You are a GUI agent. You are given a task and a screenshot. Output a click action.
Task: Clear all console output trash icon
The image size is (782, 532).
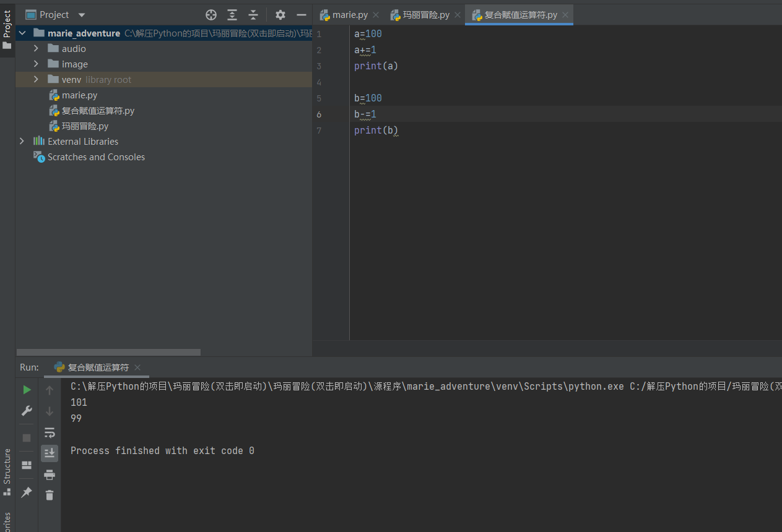[50, 496]
